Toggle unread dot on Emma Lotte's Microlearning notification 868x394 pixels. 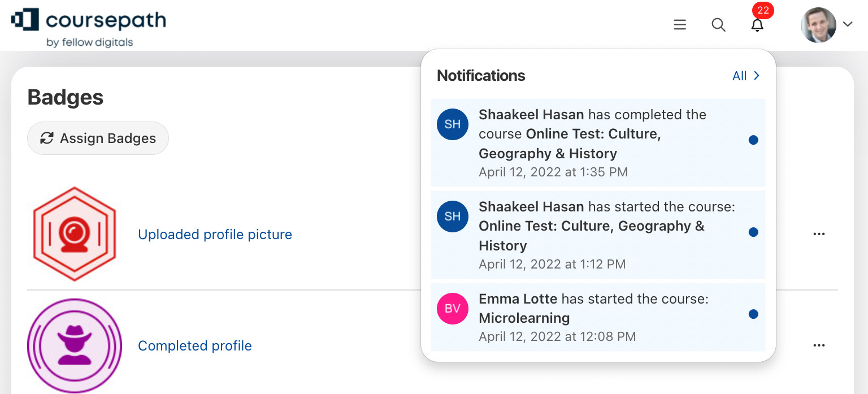[753, 314]
